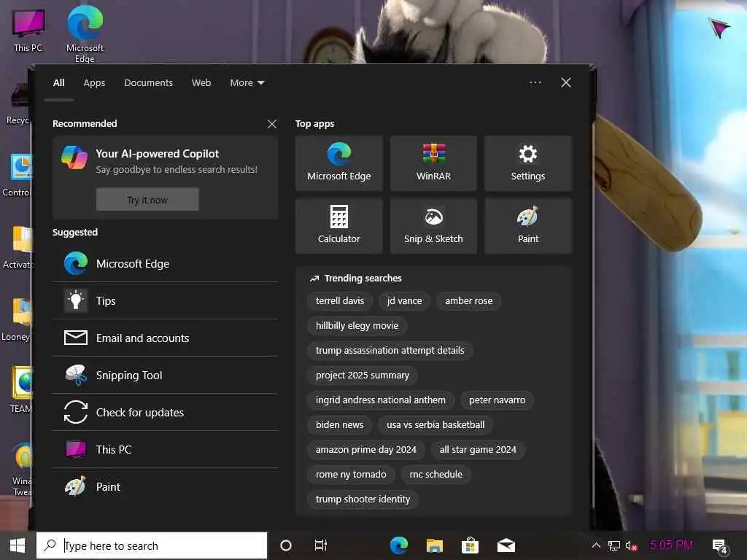Search trending trump assassination attempt details
Viewport: 747px width, 560px height.
[390, 351]
